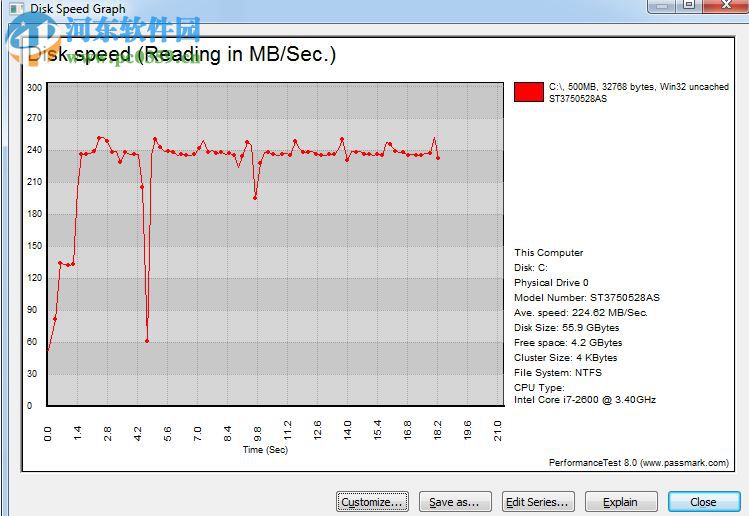
Task: Click the 150 label on y-axis
Action: point(34,246)
